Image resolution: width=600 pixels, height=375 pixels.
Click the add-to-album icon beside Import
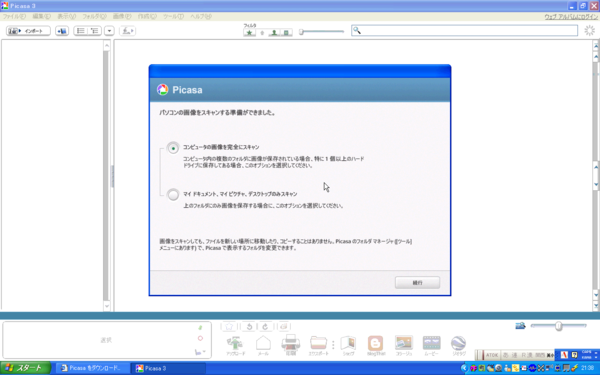(62, 31)
